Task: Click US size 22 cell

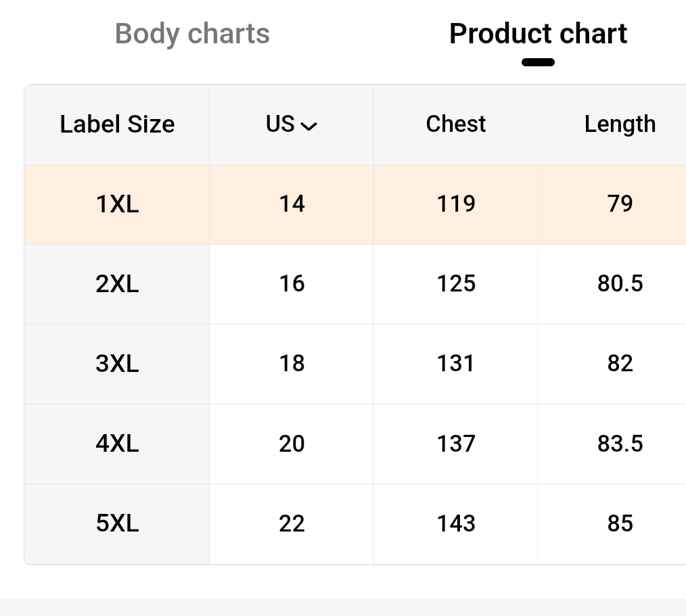Action: 292,523
